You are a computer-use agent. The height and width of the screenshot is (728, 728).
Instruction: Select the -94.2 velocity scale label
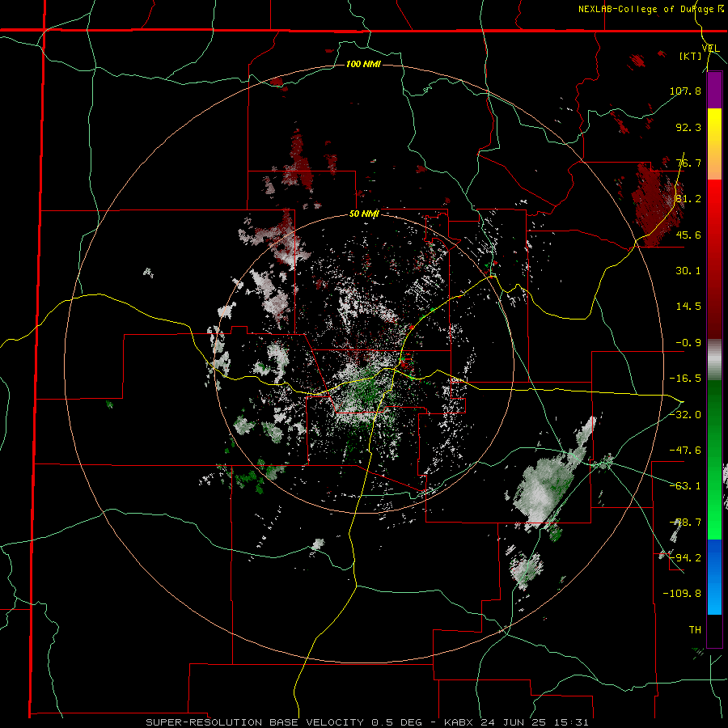point(685,557)
